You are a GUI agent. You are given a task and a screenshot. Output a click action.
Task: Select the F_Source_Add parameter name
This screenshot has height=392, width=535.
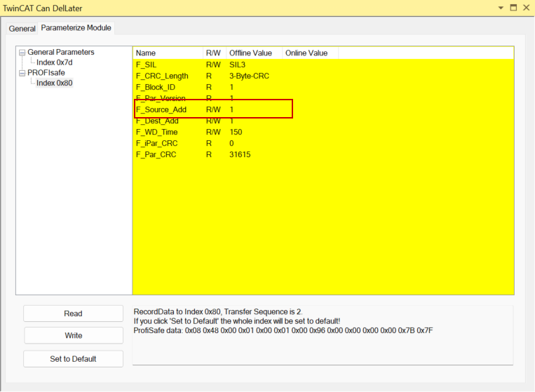[161, 109]
